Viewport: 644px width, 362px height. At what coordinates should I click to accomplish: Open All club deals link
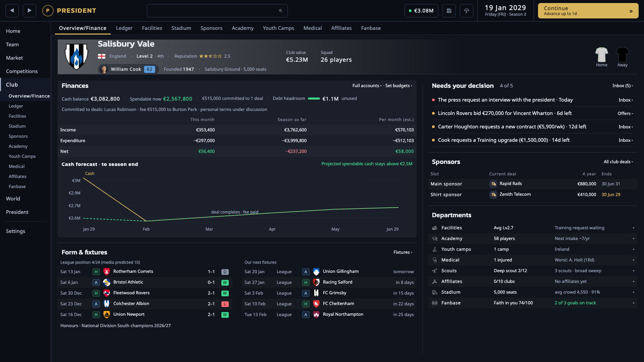619,162
